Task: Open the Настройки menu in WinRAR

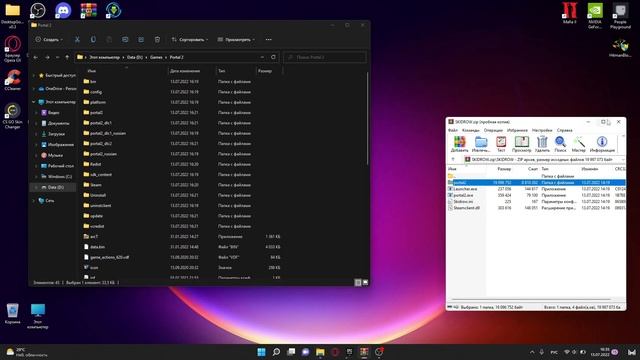Action: (x=542, y=130)
